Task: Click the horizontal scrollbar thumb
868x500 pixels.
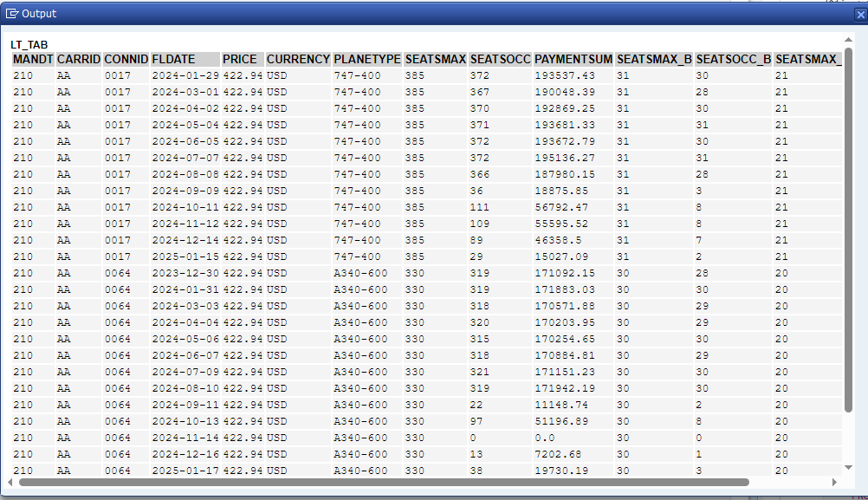Action: (384, 483)
